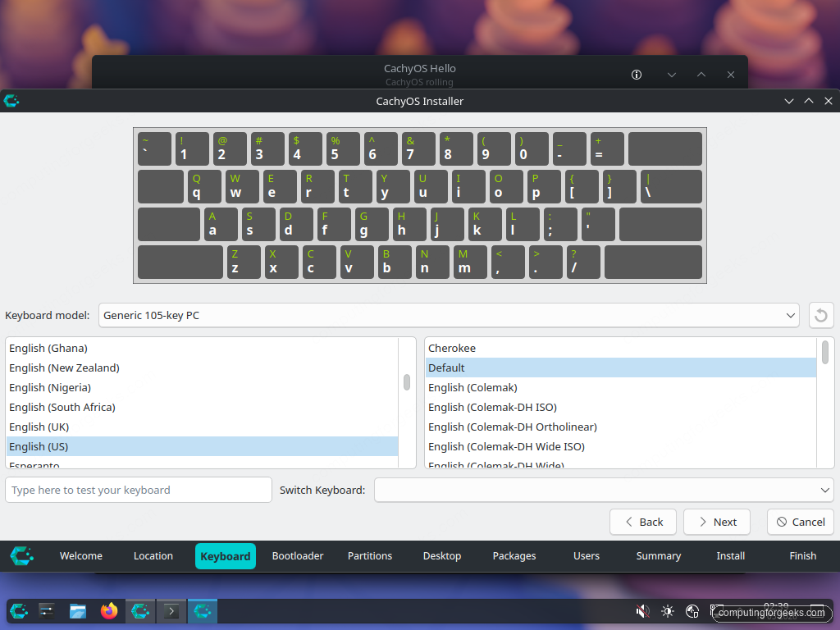Click the Back button
This screenshot has width=840, height=630.
pyautogui.click(x=643, y=522)
